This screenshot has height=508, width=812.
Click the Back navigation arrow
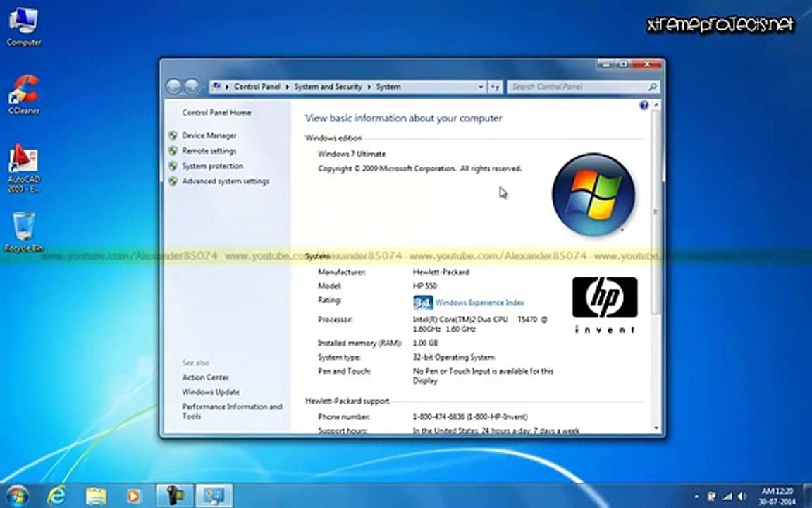174,87
